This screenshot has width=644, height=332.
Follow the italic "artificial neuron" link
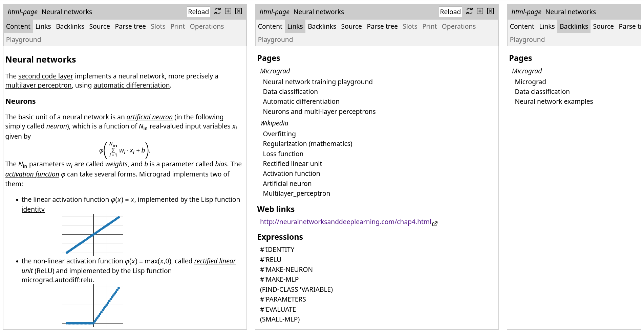tap(149, 117)
